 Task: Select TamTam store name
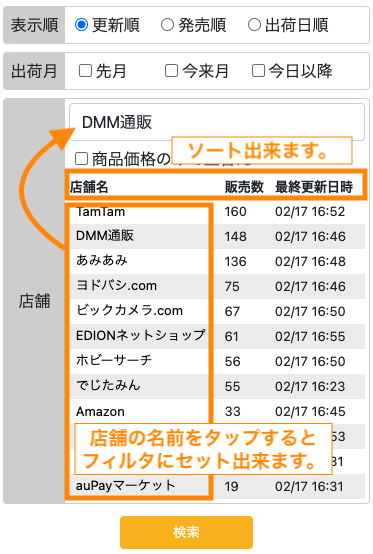click(x=101, y=212)
